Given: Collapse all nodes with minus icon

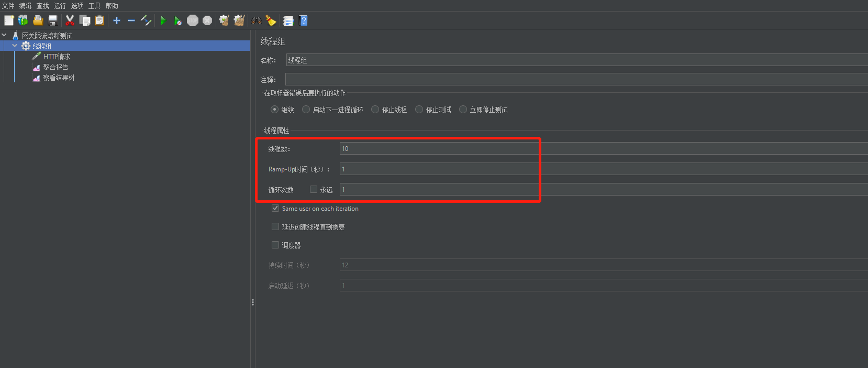Looking at the screenshot, I should 131,20.
